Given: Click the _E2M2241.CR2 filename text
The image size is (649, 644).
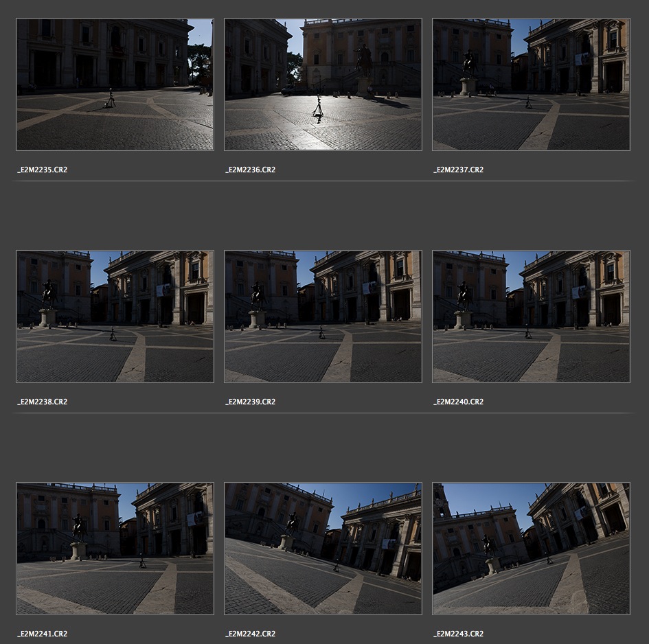Looking at the screenshot, I should [x=43, y=634].
